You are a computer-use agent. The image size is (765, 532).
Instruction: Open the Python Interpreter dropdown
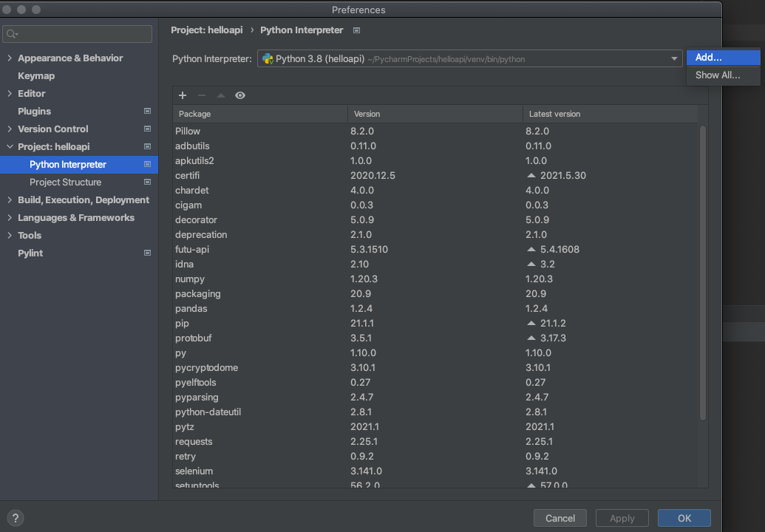[673, 59]
